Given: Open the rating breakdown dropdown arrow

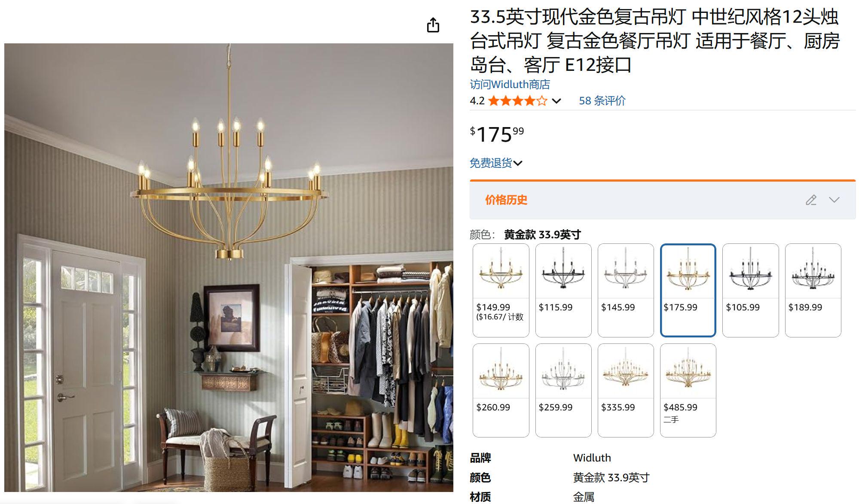Looking at the screenshot, I should (x=556, y=101).
